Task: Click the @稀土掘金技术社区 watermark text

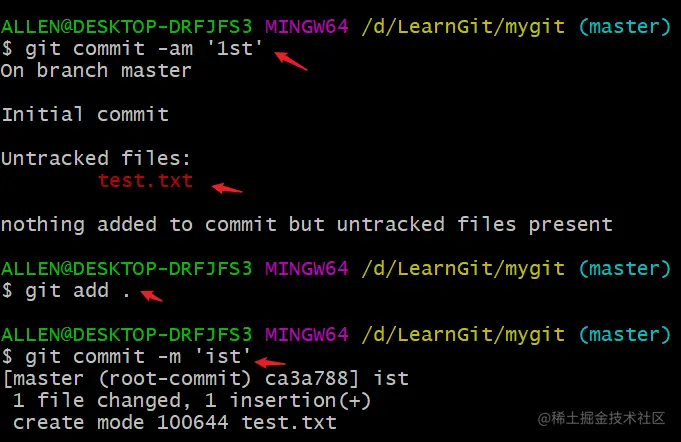Action: [602, 418]
